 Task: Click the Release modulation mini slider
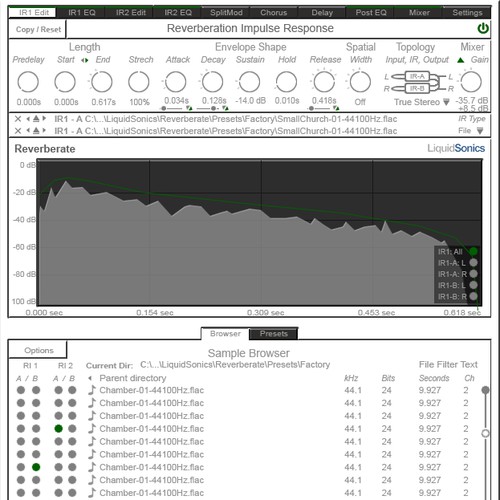click(319, 108)
